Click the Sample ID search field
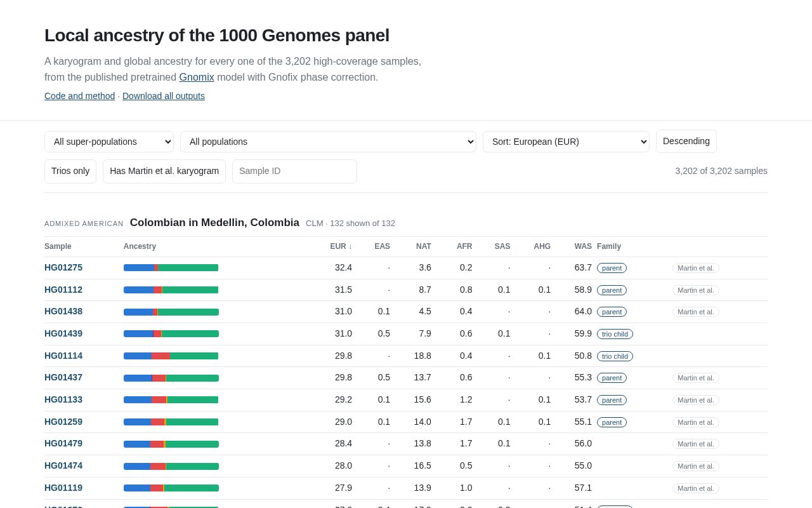Image resolution: width=812 pixels, height=508 pixels. point(294,171)
